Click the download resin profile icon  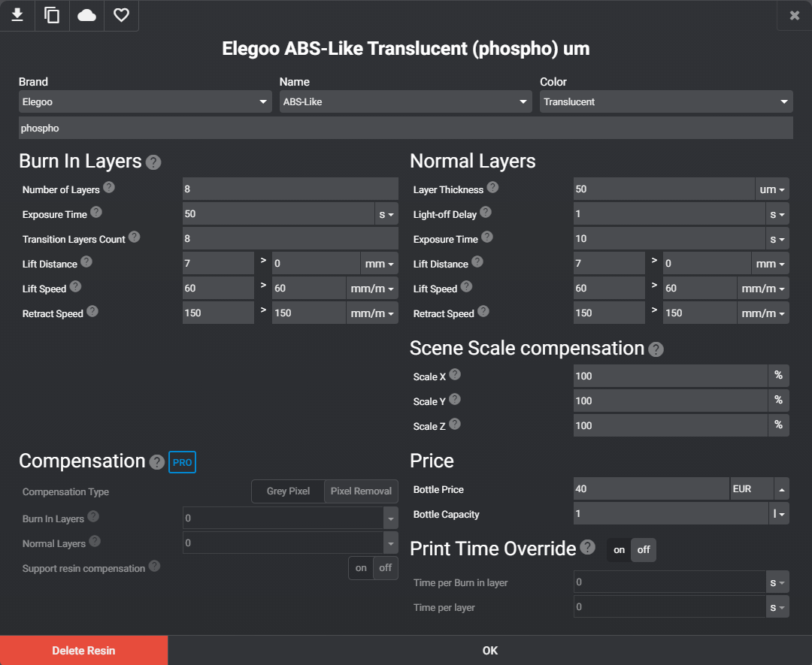(17, 15)
